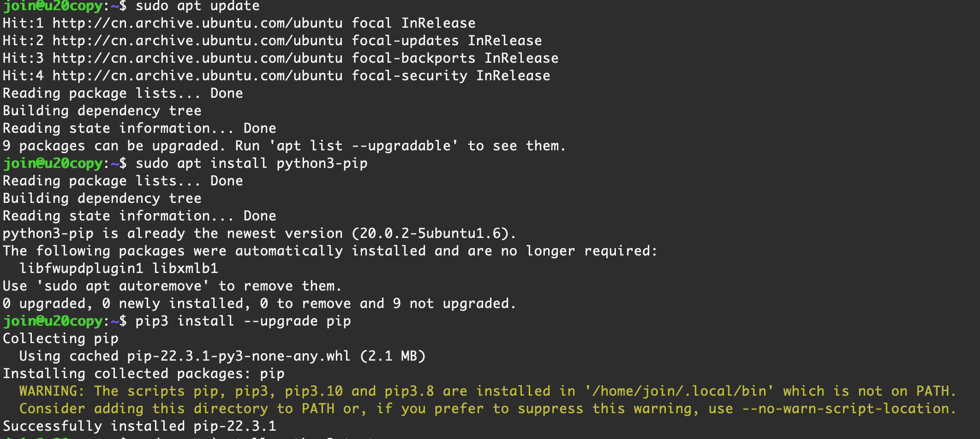
Task: Click the '/home/join/.local/bin' path in the warning
Action: pos(679,391)
